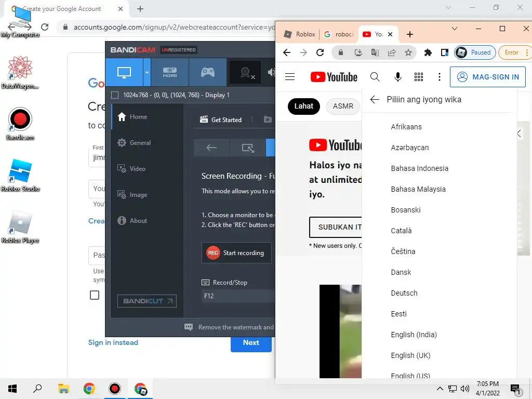Click the Next button on Google signup
The height and width of the screenshot is (399, 532).
pyautogui.click(x=251, y=343)
